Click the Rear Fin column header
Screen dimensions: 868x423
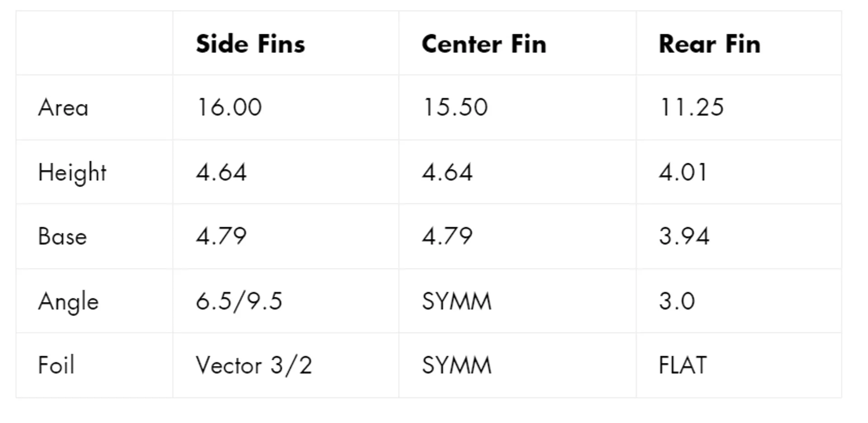[709, 44]
